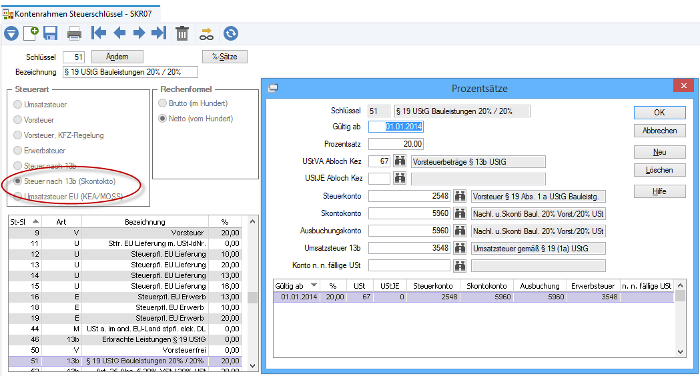Create a new tax key record
The image size is (700, 376).
(31, 33)
